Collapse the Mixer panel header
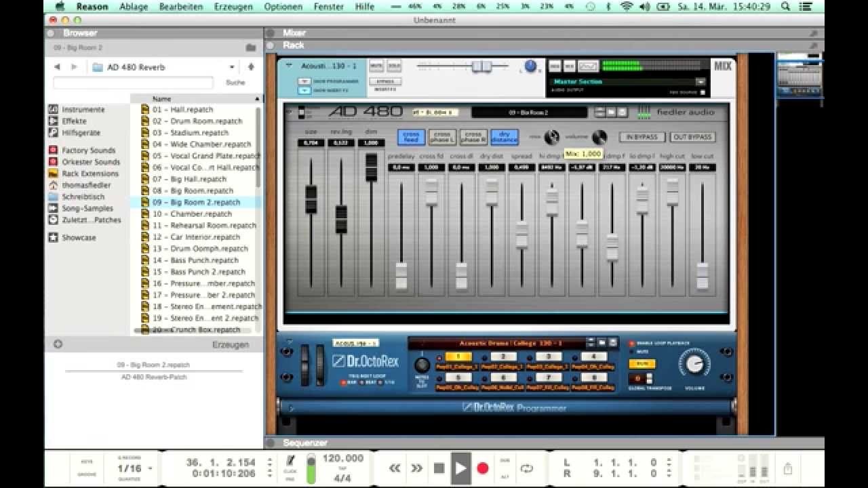Viewport: 868px width, 488px height. tap(270, 33)
